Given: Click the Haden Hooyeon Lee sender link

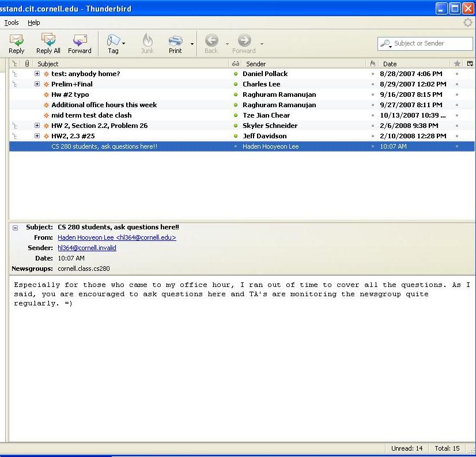Looking at the screenshot, I should click(x=116, y=237).
